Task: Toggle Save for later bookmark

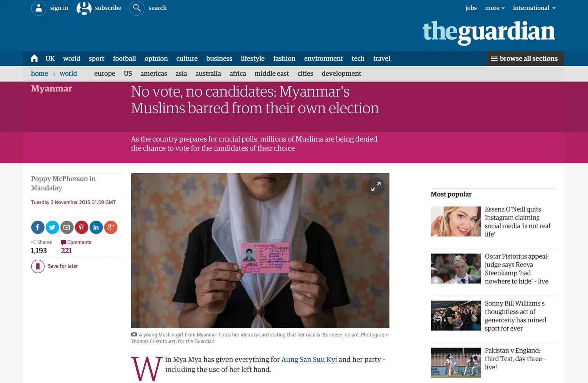Action: coord(38,266)
